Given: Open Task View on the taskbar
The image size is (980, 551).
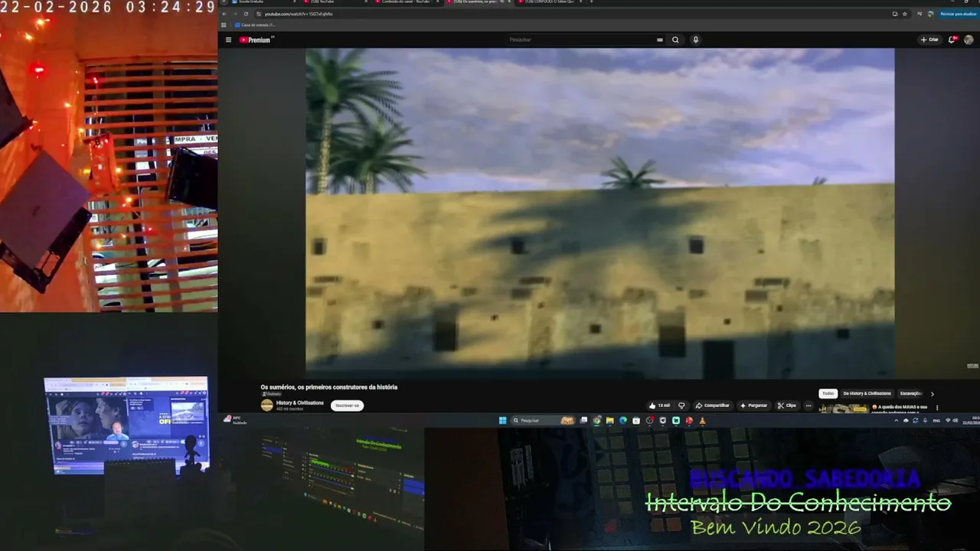Looking at the screenshot, I should pyautogui.click(x=584, y=420).
